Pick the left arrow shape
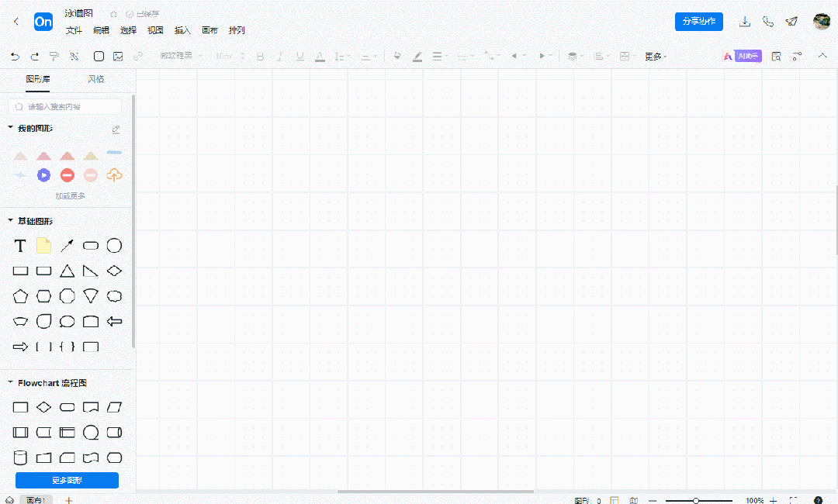838x504 pixels. (114, 322)
